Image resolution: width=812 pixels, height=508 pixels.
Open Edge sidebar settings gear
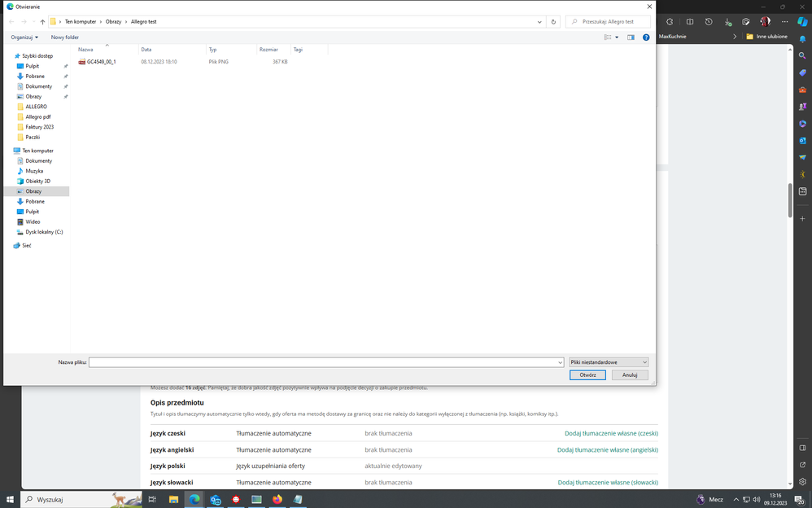coord(802,482)
